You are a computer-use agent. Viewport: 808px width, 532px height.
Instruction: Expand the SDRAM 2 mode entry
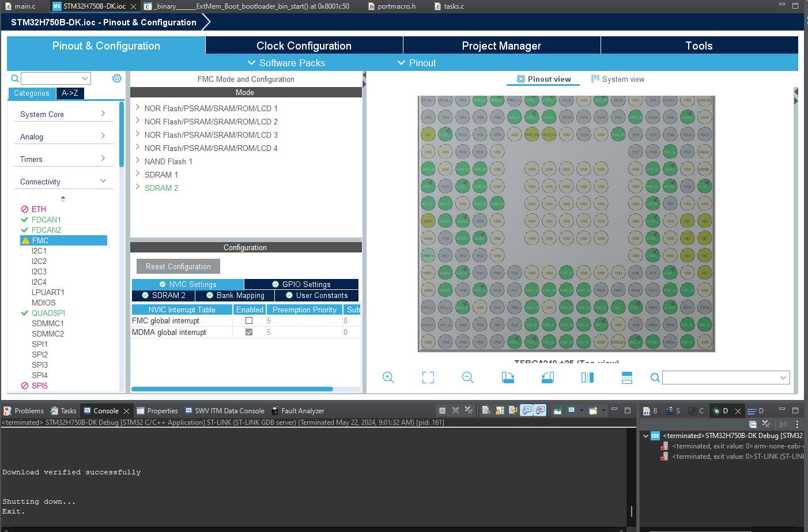pyautogui.click(x=137, y=188)
